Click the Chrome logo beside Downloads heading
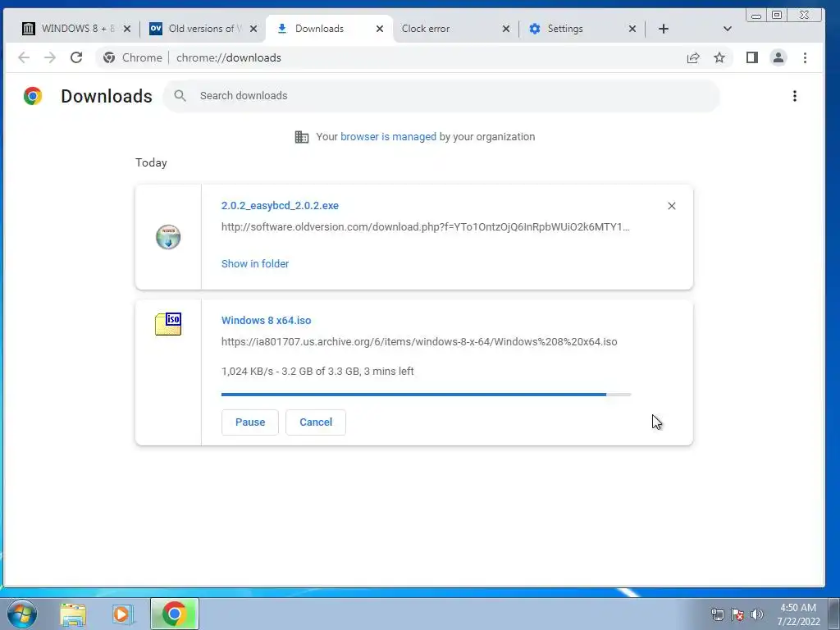Viewport: 840px width, 630px height. click(x=33, y=96)
